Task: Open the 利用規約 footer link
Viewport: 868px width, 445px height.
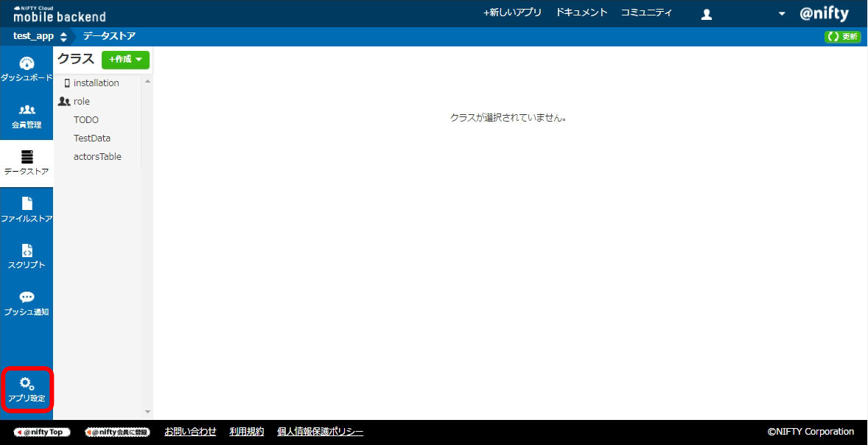Action: [x=246, y=431]
